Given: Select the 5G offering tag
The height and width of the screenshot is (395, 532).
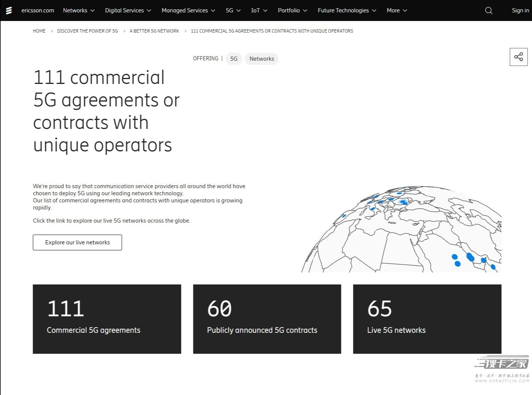Looking at the screenshot, I should pyautogui.click(x=234, y=59).
